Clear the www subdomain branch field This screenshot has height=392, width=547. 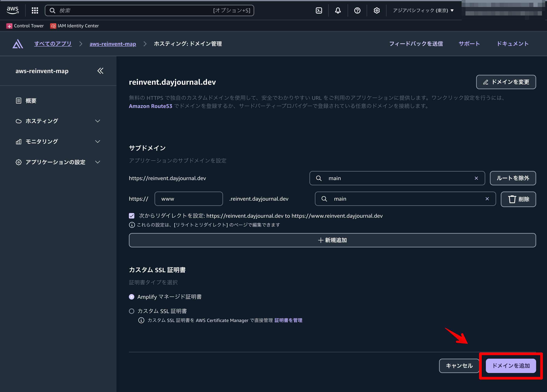point(487,199)
